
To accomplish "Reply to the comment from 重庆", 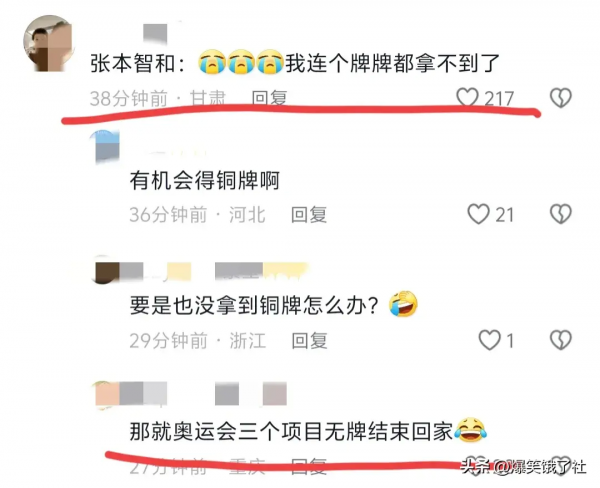I will click(x=309, y=466).
